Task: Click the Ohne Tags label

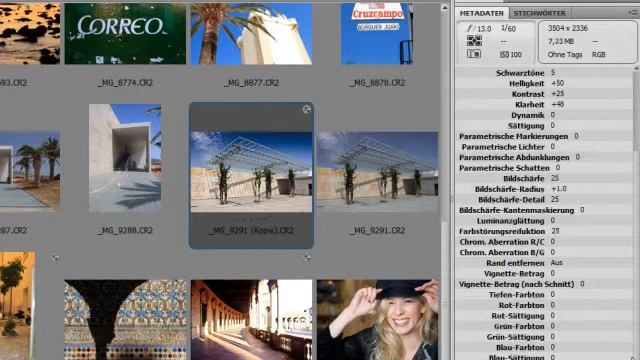Action: coord(565,54)
